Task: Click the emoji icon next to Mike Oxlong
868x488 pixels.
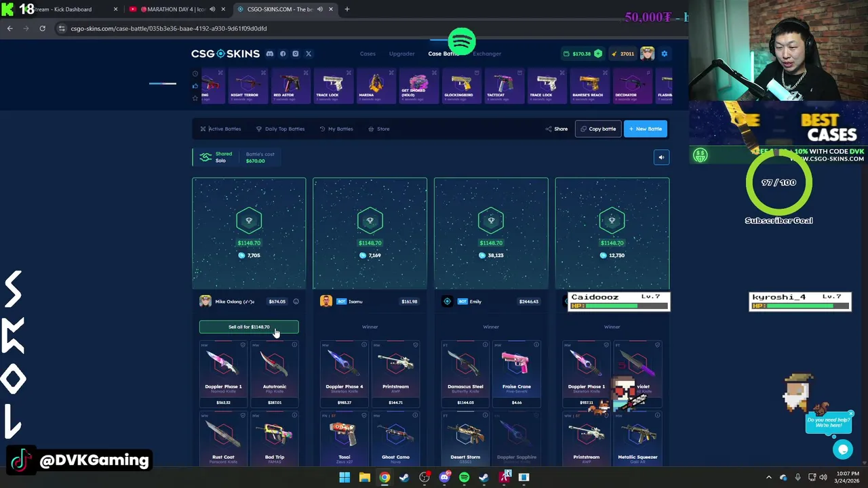Action: [x=296, y=302]
